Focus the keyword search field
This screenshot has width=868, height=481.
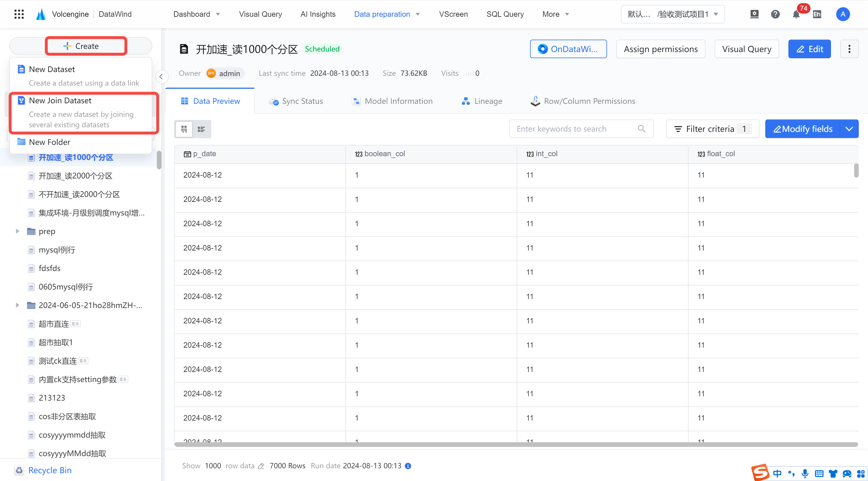point(581,129)
